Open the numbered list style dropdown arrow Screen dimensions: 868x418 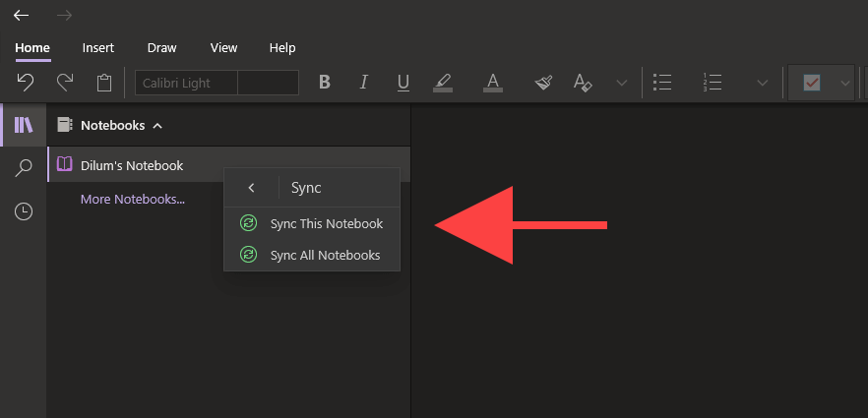coord(762,83)
